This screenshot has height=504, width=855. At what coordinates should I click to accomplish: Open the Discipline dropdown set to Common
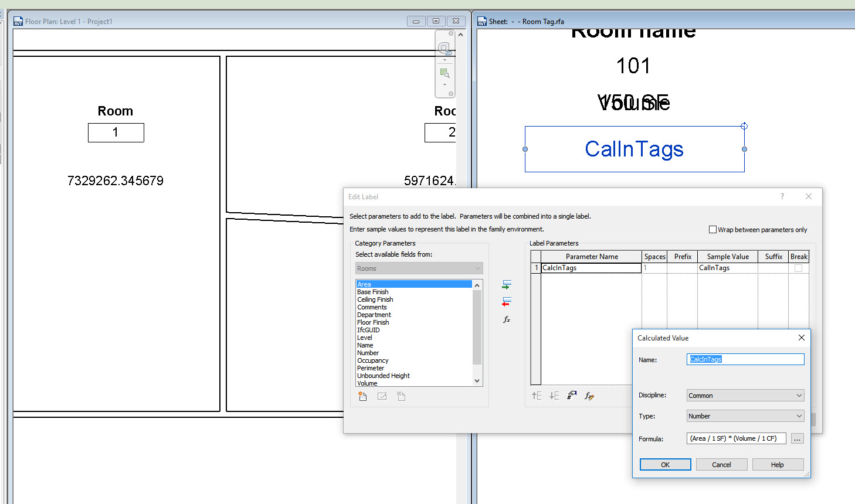(x=745, y=396)
